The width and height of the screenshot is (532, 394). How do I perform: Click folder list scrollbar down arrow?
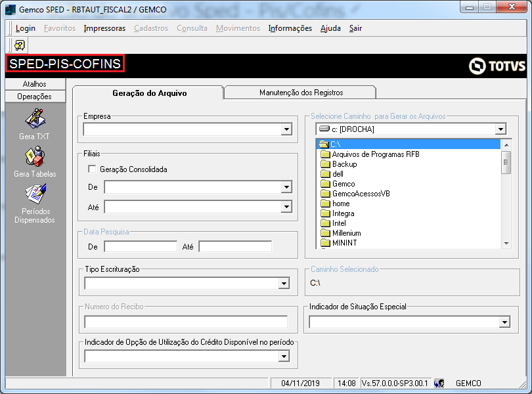[506, 243]
